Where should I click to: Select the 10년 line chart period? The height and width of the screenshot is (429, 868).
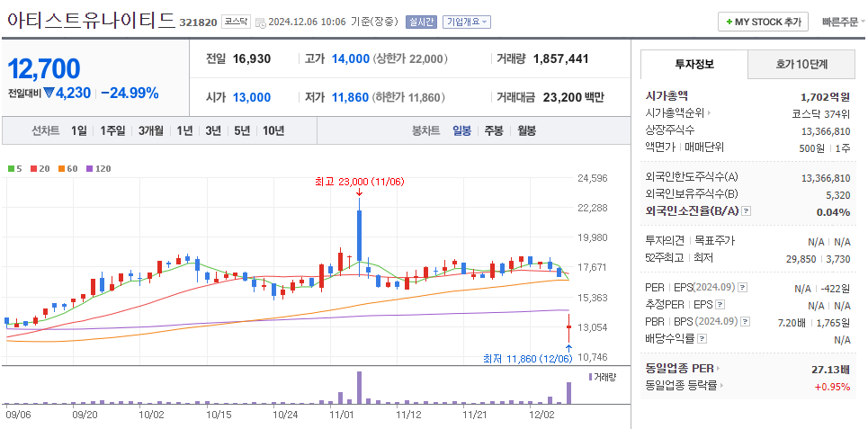point(273,131)
